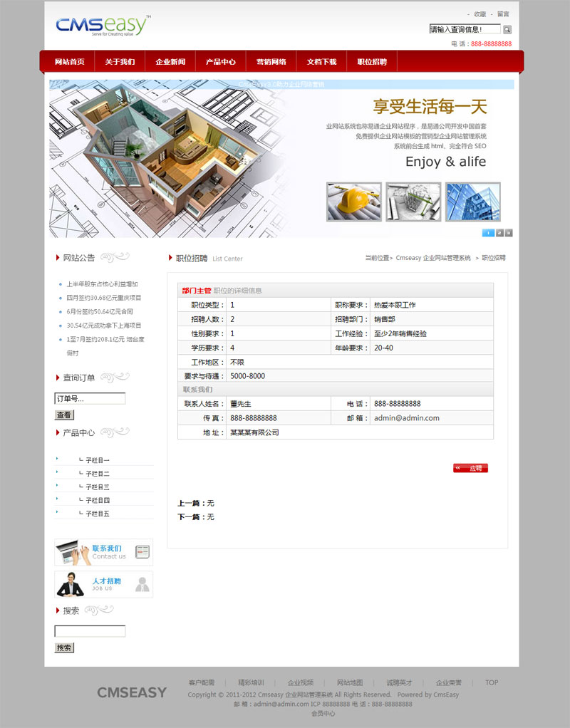Image resolution: width=570 pixels, height=728 pixels.
Task: Expand the 子栏目五 sidebar category
Action: point(98,514)
